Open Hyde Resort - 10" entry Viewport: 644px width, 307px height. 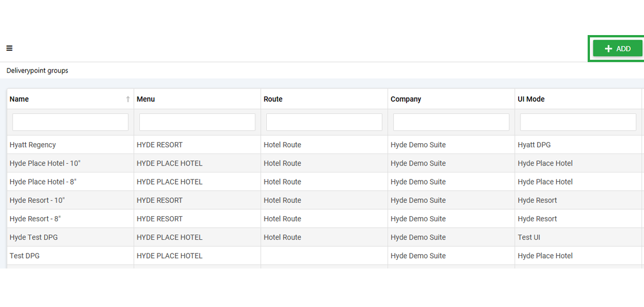point(324,200)
